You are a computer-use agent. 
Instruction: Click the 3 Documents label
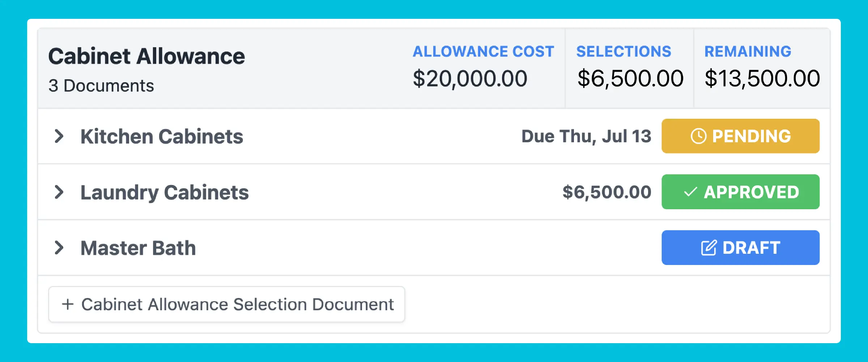(101, 85)
